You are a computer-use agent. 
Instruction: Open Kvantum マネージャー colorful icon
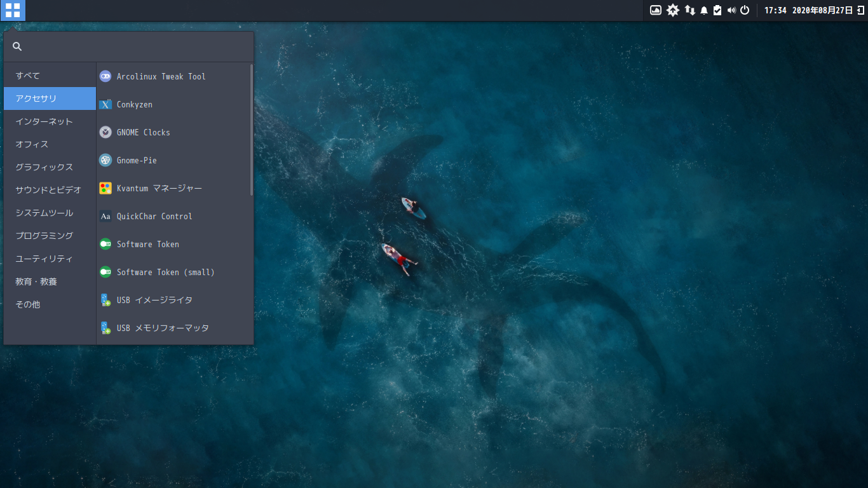coord(105,188)
